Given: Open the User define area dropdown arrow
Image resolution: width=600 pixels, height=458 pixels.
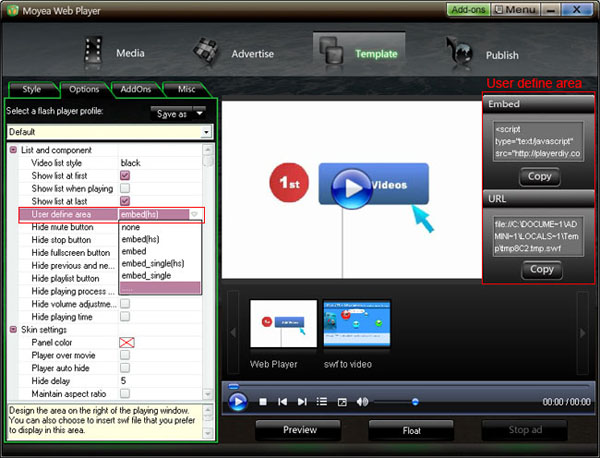Looking at the screenshot, I should click(194, 214).
